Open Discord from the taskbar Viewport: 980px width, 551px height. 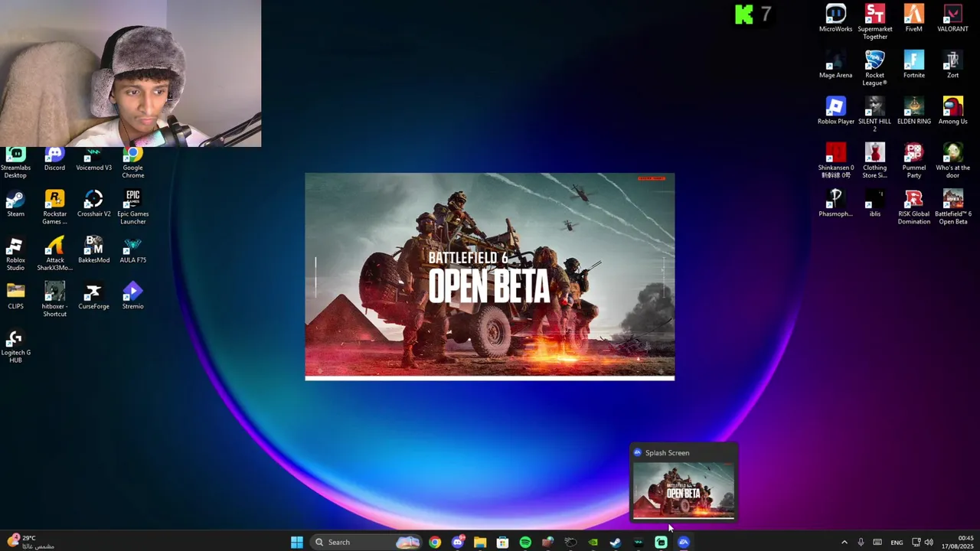[x=457, y=542]
